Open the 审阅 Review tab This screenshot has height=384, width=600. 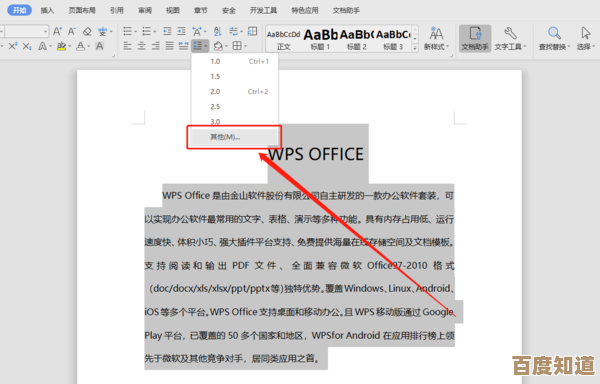pos(145,10)
